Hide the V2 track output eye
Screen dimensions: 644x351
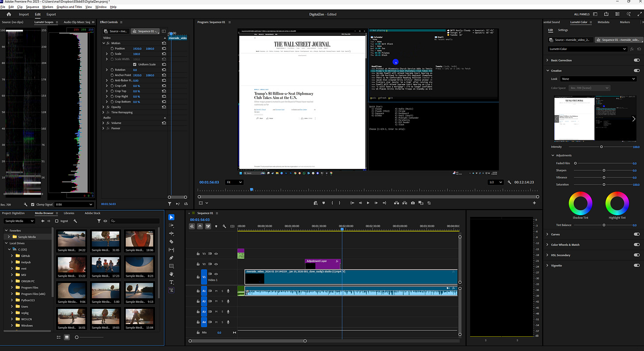[216, 264]
